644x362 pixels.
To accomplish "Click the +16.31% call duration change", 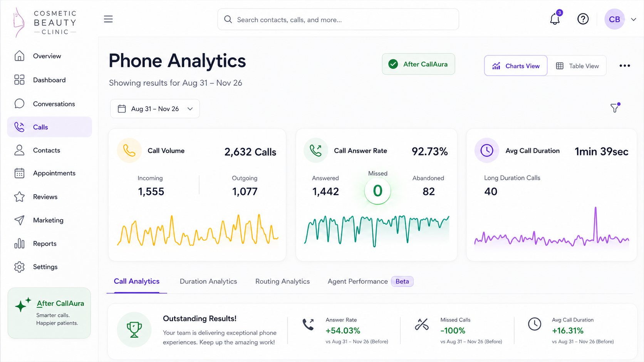I will (x=568, y=330).
